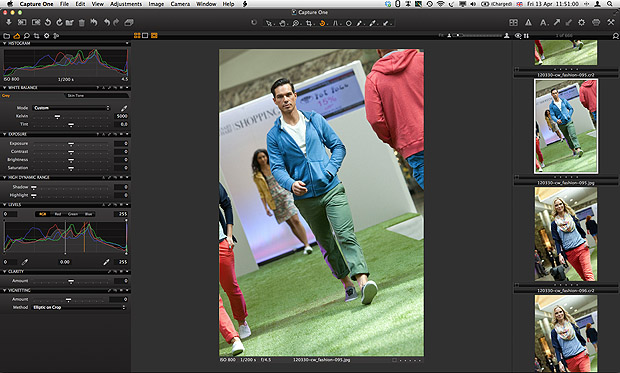
Task: Click the Import images down-arrow icon
Action: tap(8, 23)
